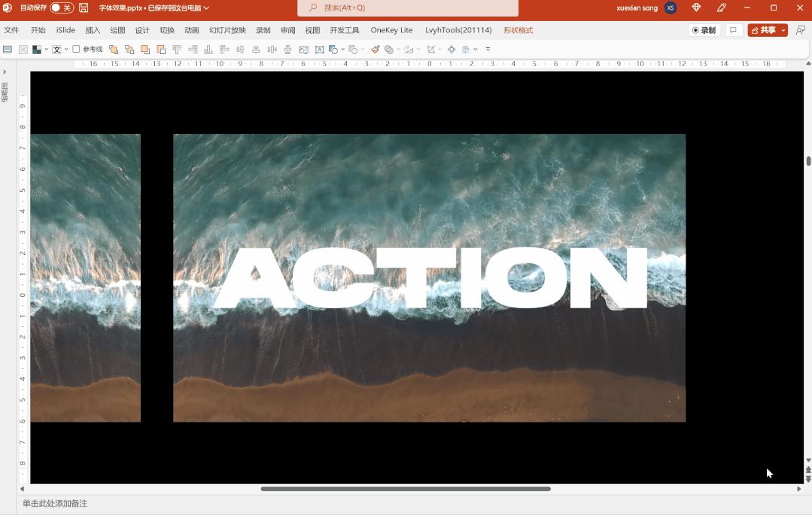Expand the quick access toolbar customize arrow

488,50
